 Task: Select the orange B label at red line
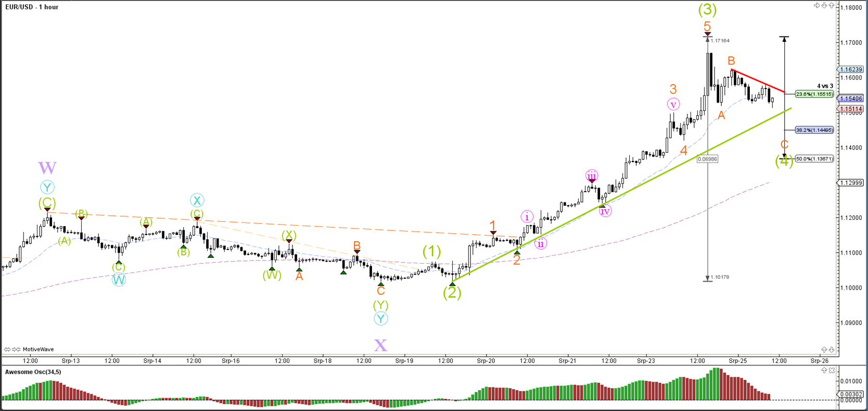coord(731,61)
